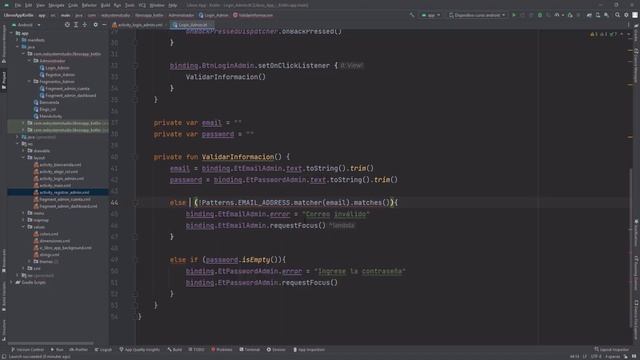Hide the Project panel with minus icon
The width and height of the screenshot is (640, 360).
click(x=104, y=25)
